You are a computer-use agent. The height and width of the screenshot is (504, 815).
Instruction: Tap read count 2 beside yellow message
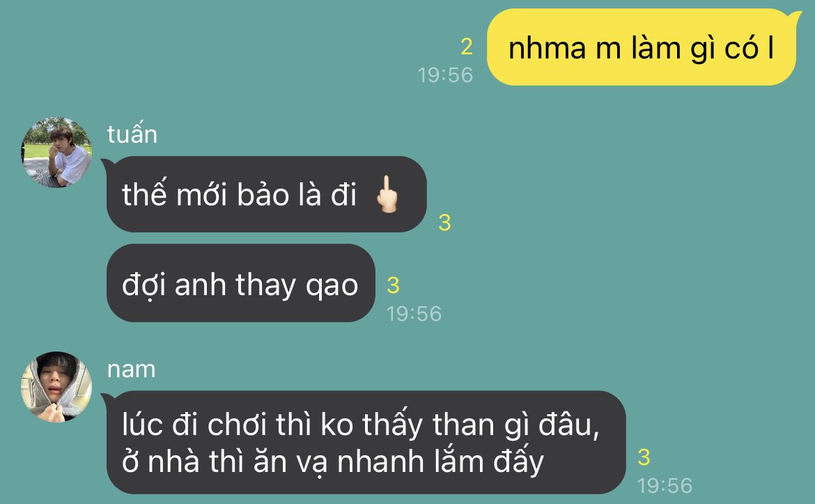point(467,47)
